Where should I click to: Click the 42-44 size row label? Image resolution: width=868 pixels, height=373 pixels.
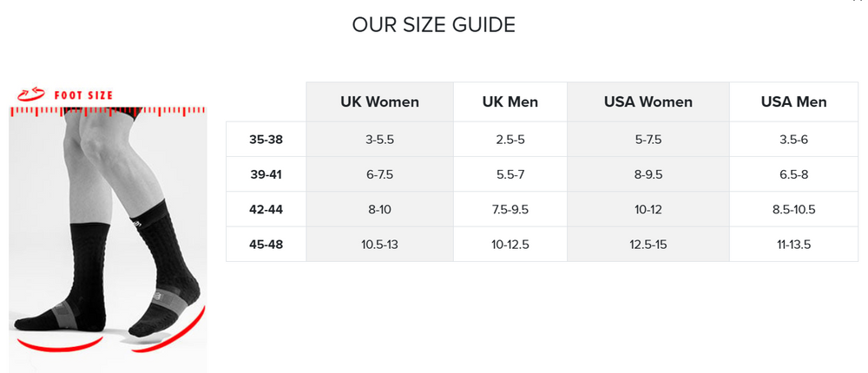(266, 209)
